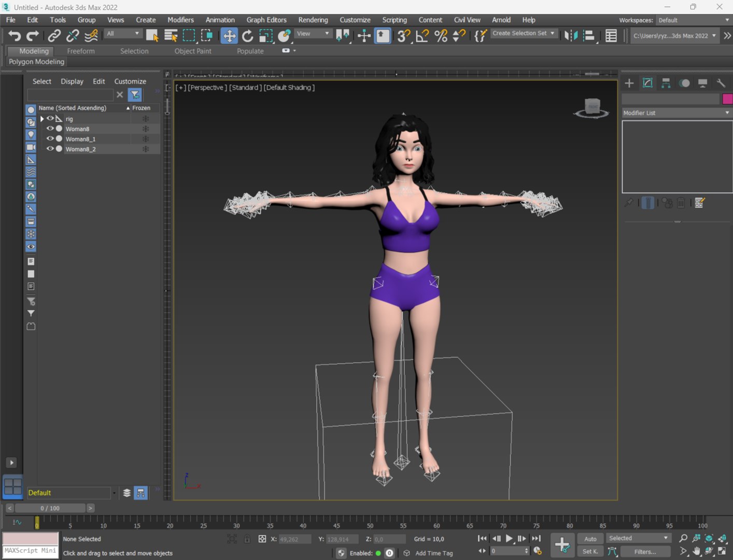Screen dimensions: 733x560
Task: Toggle Auto key mode
Action: [x=590, y=539]
